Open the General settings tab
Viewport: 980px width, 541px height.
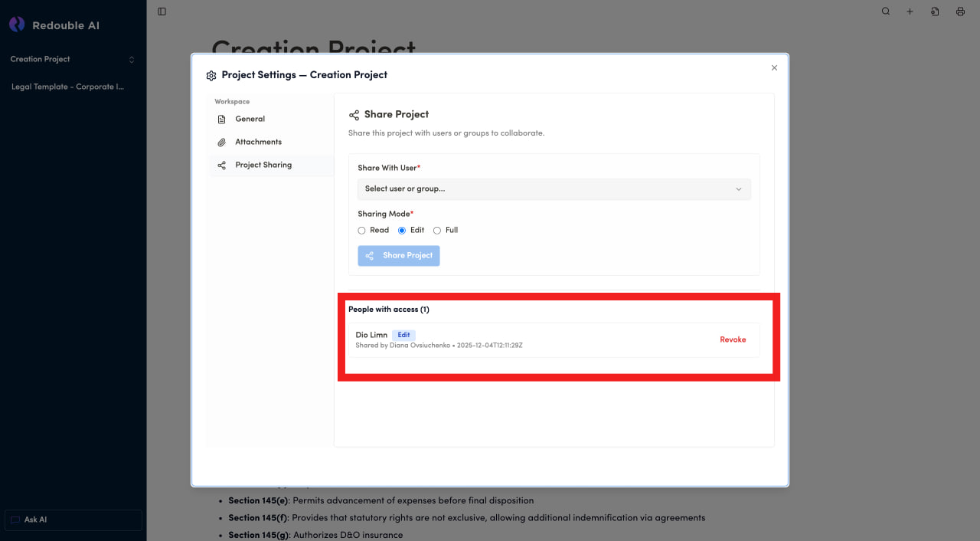click(250, 120)
